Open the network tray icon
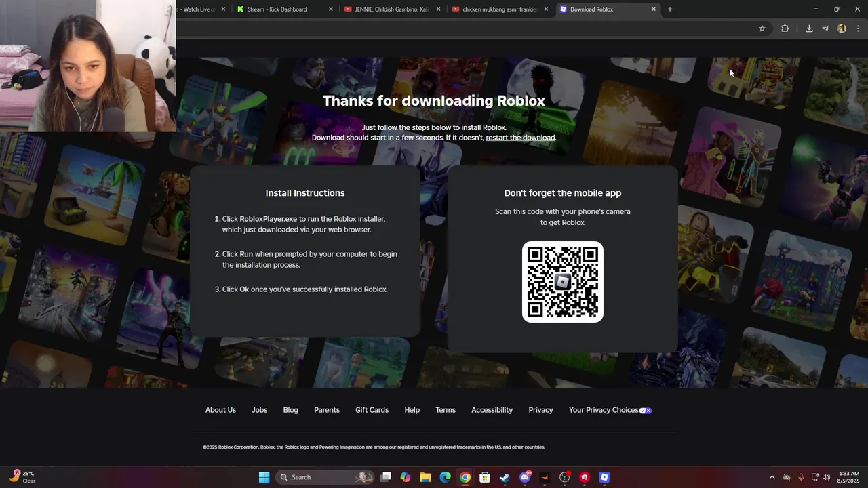The width and height of the screenshot is (868, 488). (x=815, y=477)
